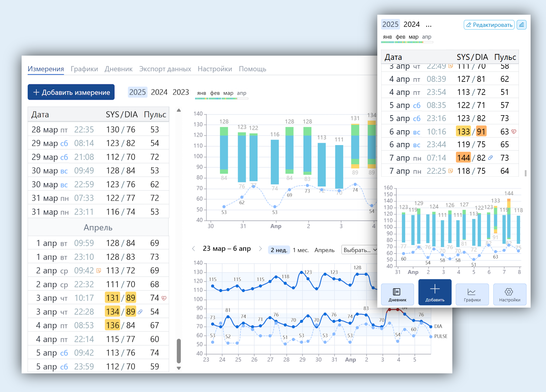Click the Добавить измерение button
Image resolution: width=546 pixels, height=392 pixels.
pos(71,92)
